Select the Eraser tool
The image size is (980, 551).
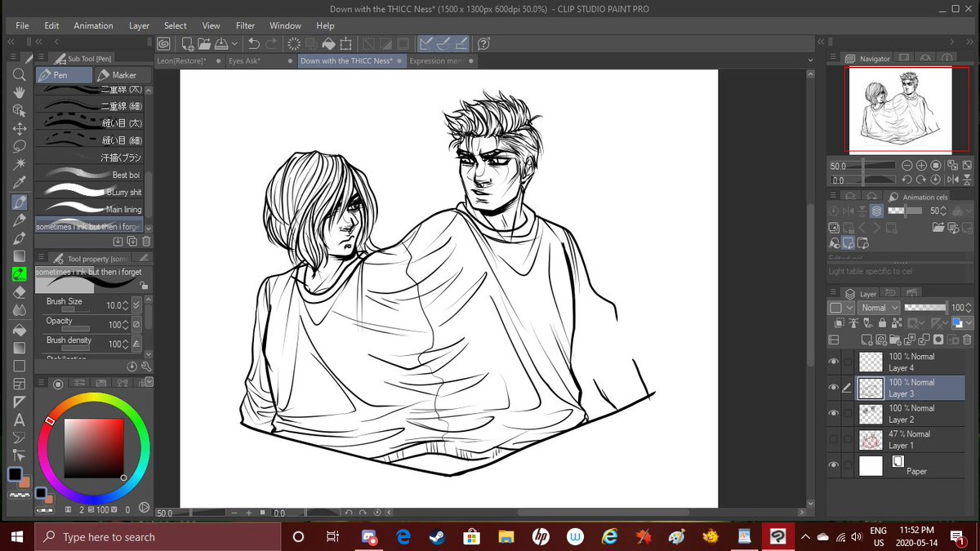20,291
